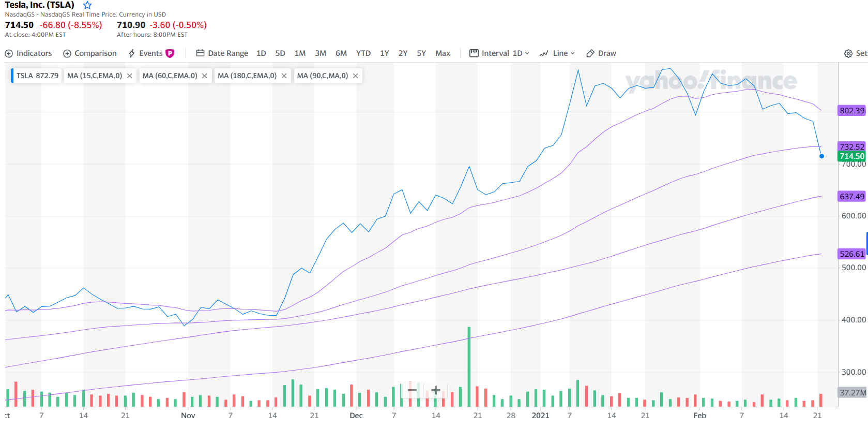Open chart Settings gear

tap(848, 54)
